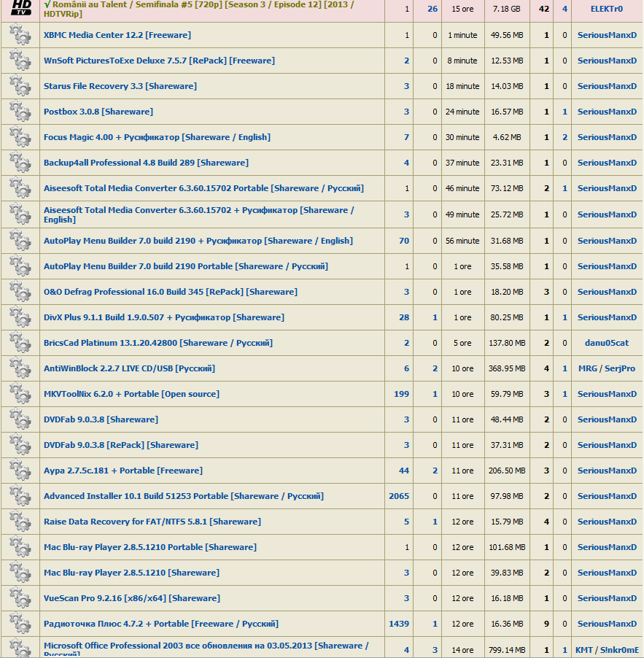Screen dimensions: 644x658
Task: Open Focus Magic 4.00 + Русификатор link
Action: [x=157, y=138]
